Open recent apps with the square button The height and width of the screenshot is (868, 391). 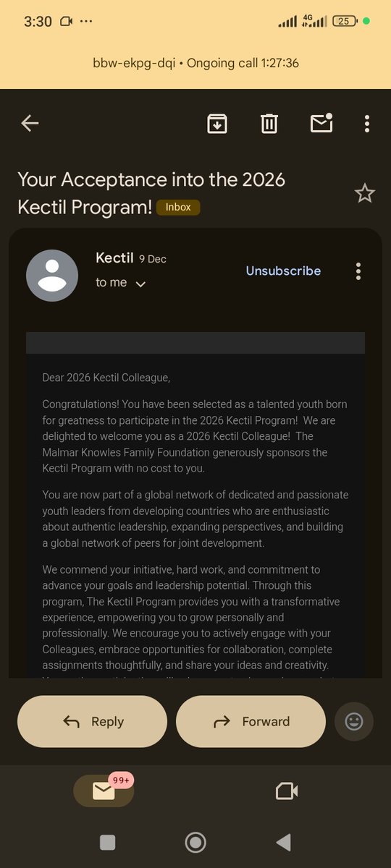tap(107, 842)
